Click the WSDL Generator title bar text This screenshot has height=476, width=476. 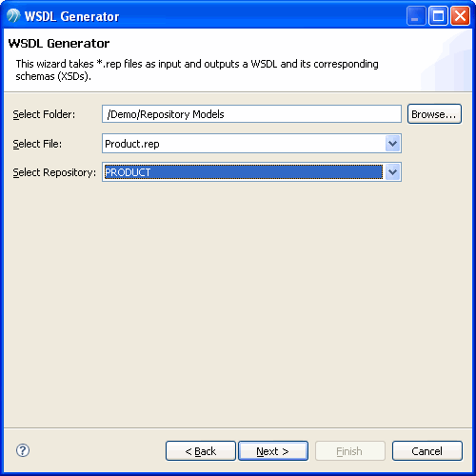[x=71, y=16]
